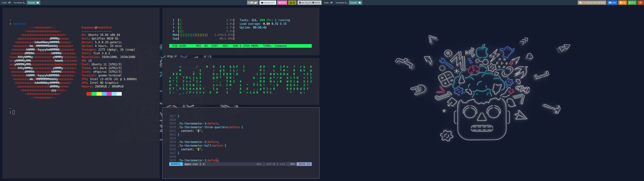Click the PID column header in htop
Image resolution: width=644 pixels, height=181 pixels.
(x=175, y=46)
